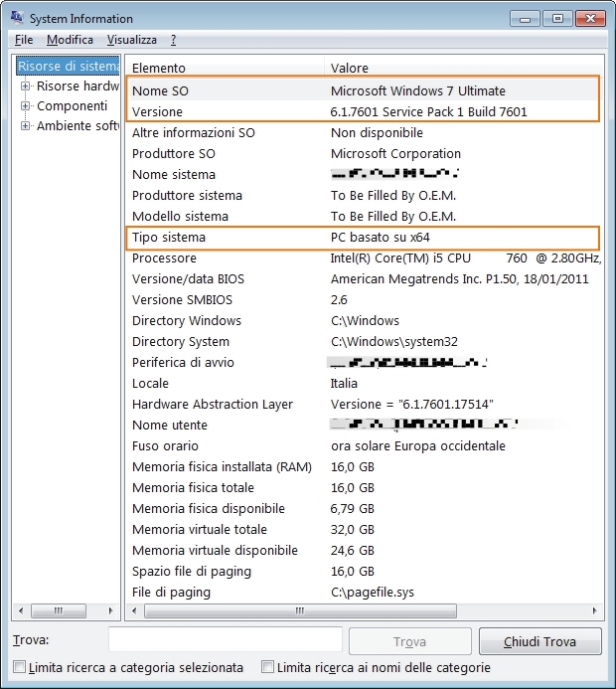
Task: Click left arrow of details pane scrollbar
Action: coord(134,610)
